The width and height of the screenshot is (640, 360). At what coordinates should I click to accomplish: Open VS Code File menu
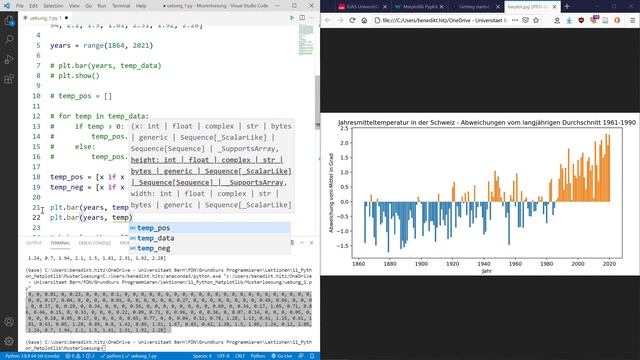[x=20, y=6]
